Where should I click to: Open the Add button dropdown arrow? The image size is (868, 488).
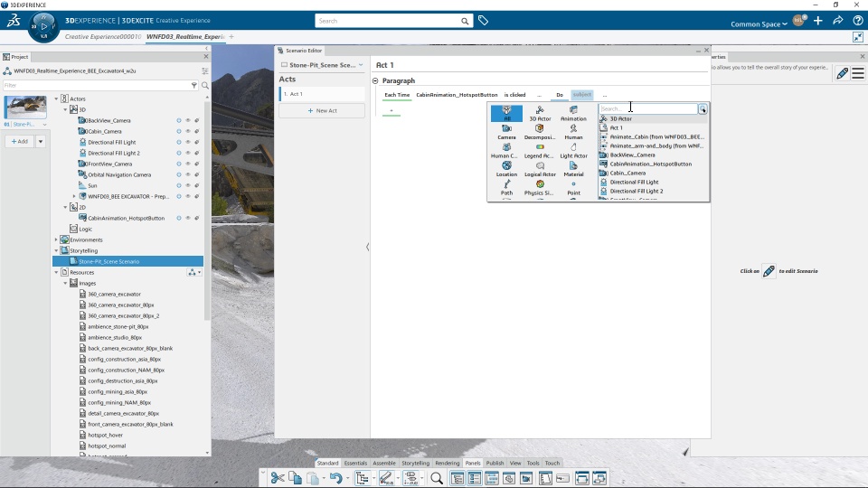pos(41,142)
